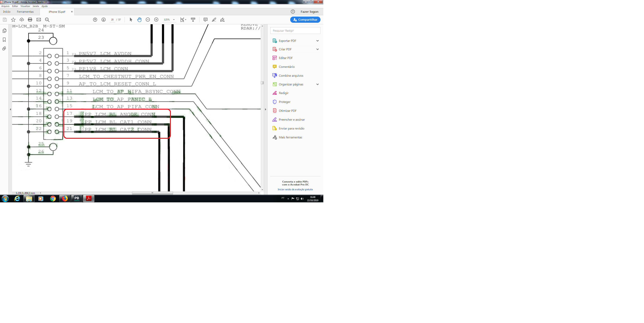Click the Compartilhar button
644x323 pixels.
tap(305, 19)
